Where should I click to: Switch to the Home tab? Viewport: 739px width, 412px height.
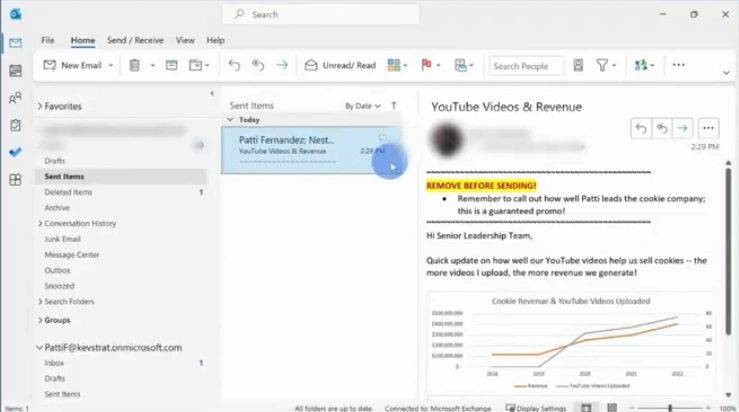[83, 40]
